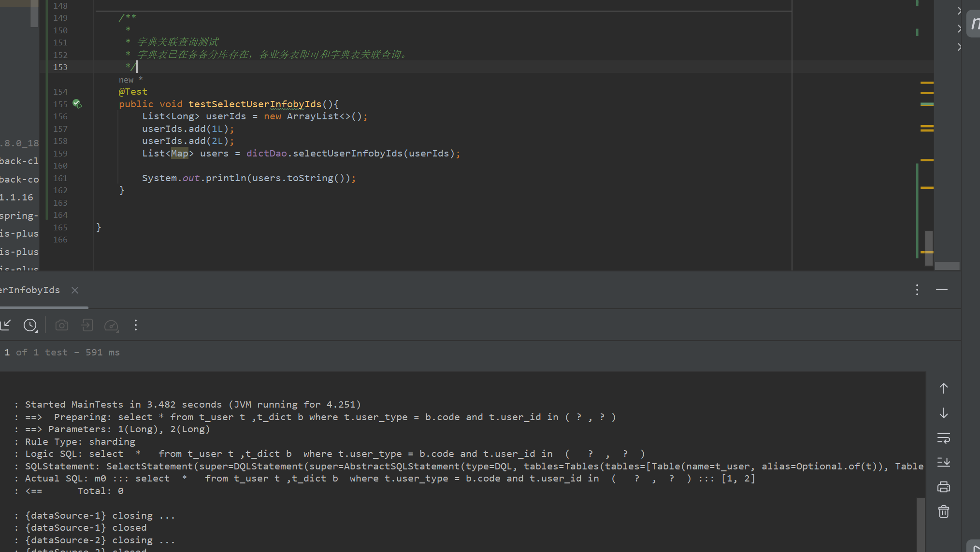Hide the Run tool window
This screenshot has width=980, height=552.
coord(941,290)
